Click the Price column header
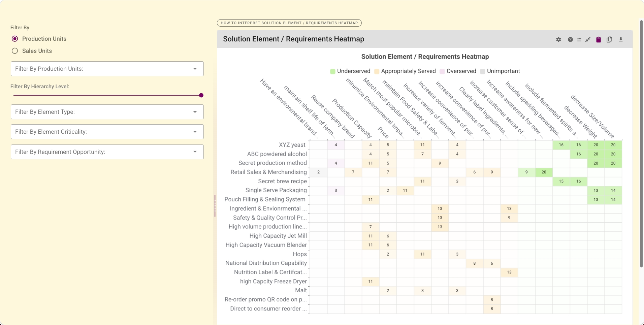644x325 pixels. tap(383, 133)
